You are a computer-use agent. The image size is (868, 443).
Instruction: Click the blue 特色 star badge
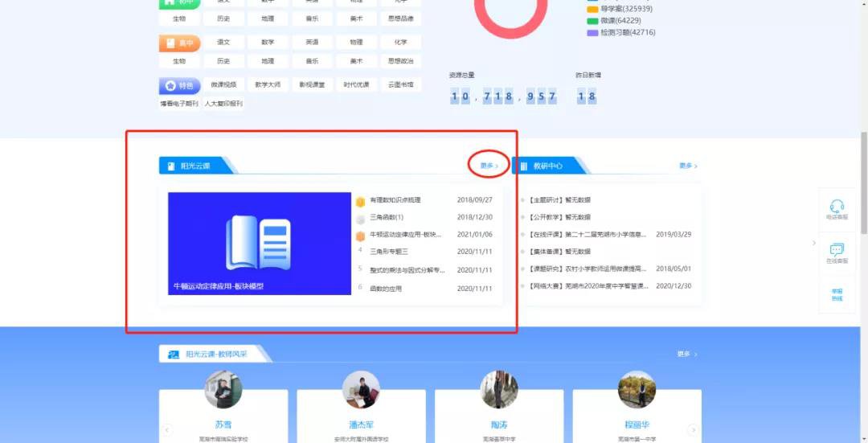[x=178, y=85]
